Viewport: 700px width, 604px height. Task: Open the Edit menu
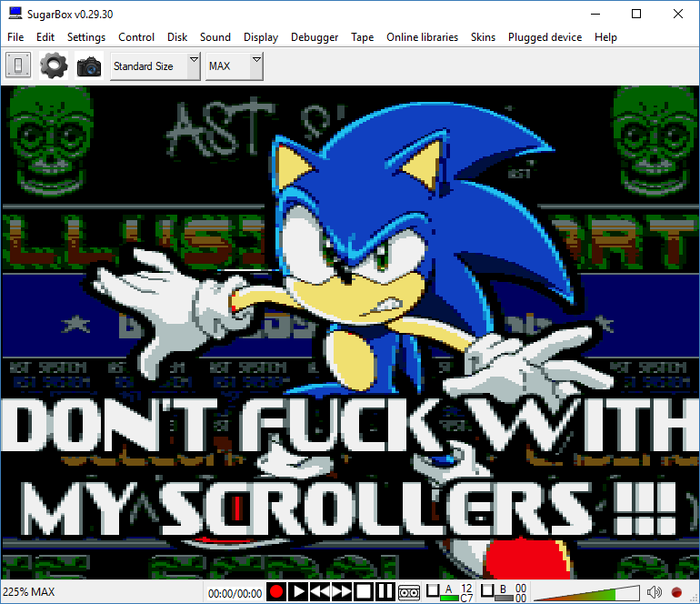pyautogui.click(x=45, y=37)
